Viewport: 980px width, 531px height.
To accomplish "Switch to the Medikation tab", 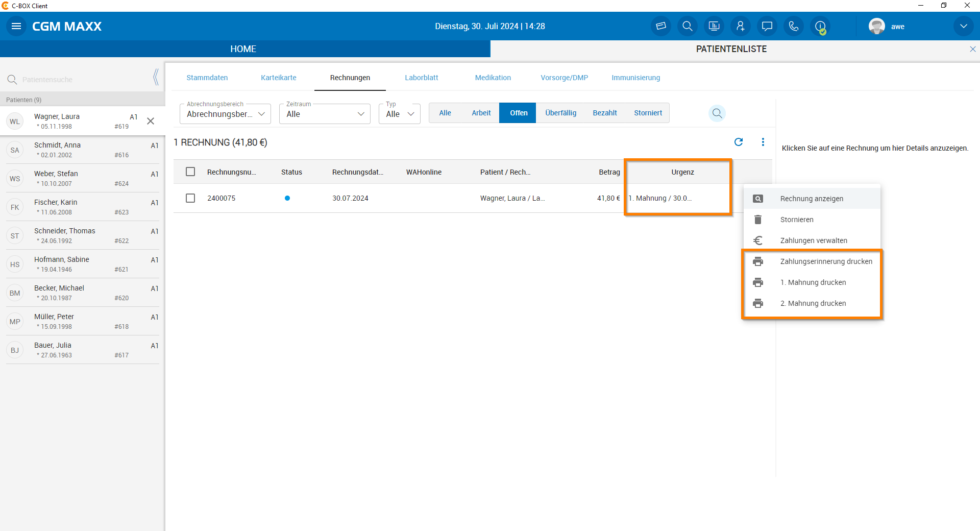I will pyautogui.click(x=493, y=78).
